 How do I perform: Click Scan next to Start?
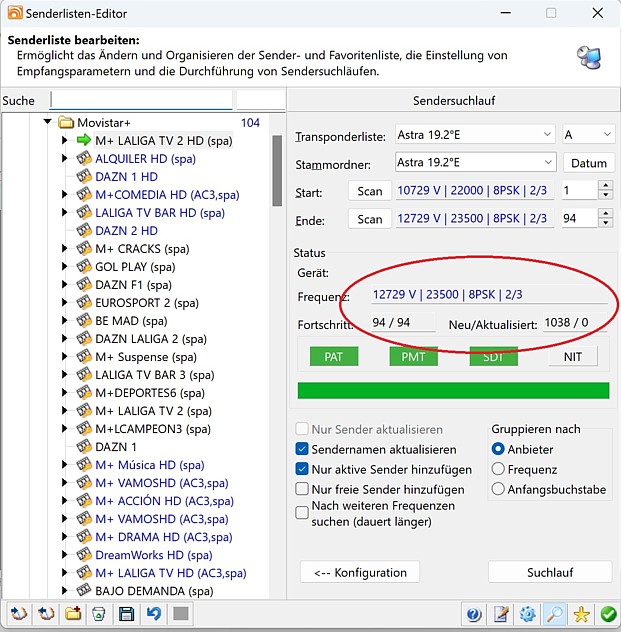[370, 191]
